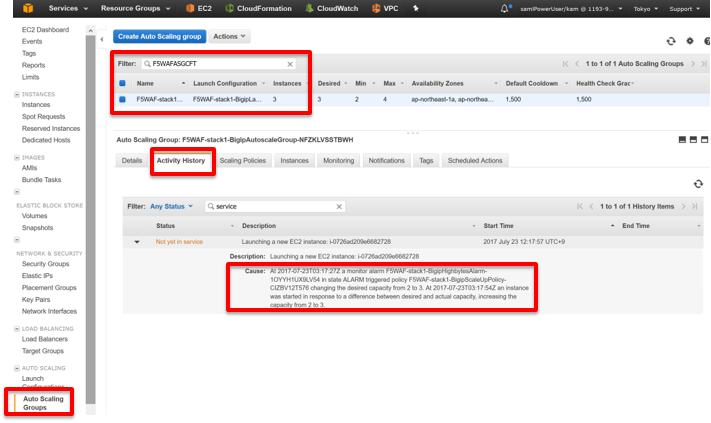Open the notifications bell
Viewport: 711px width, 423px height.
point(505,8)
